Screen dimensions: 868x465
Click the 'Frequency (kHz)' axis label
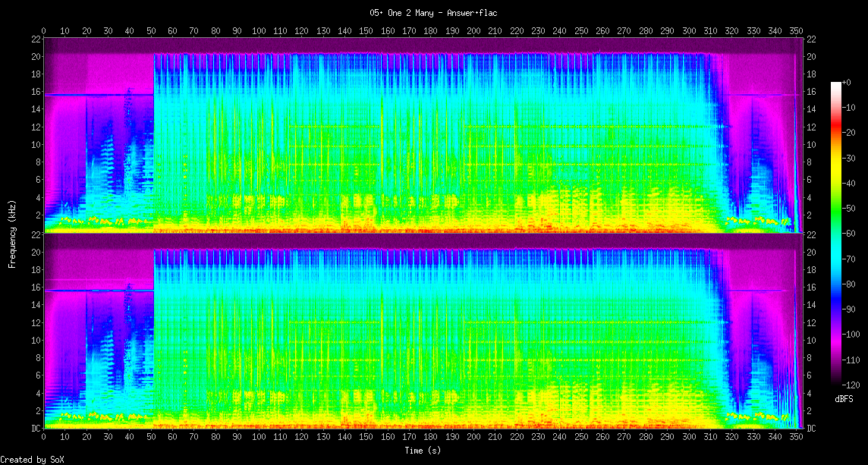(x=13, y=232)
